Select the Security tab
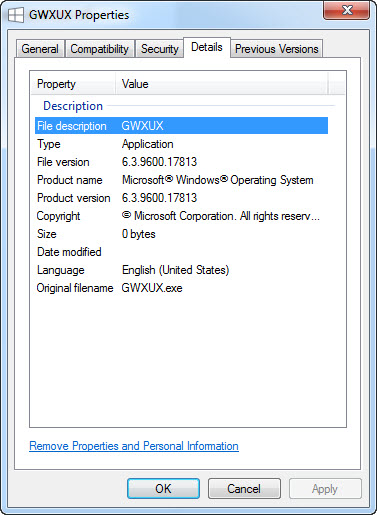This screenshot has height=515, width=377. pos(160,49)
